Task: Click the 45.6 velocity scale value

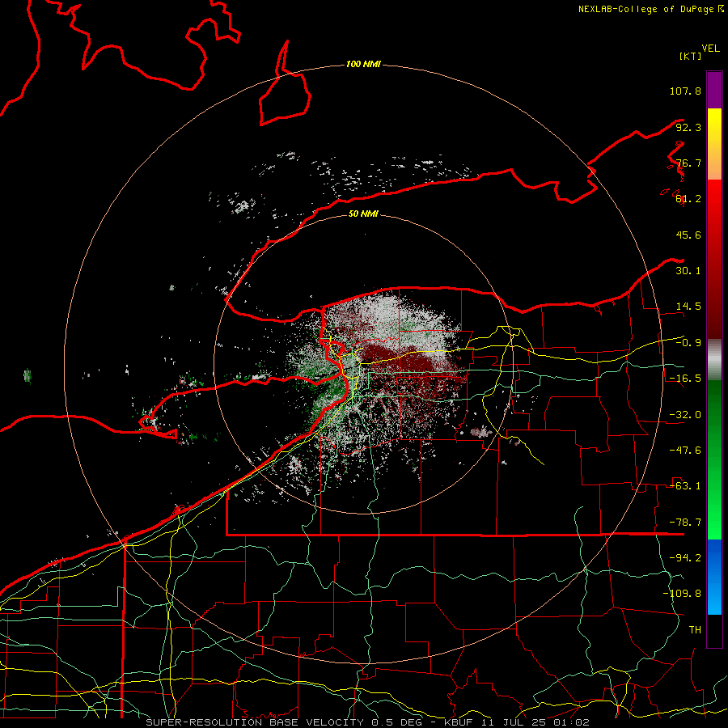Action: (688, 235)
